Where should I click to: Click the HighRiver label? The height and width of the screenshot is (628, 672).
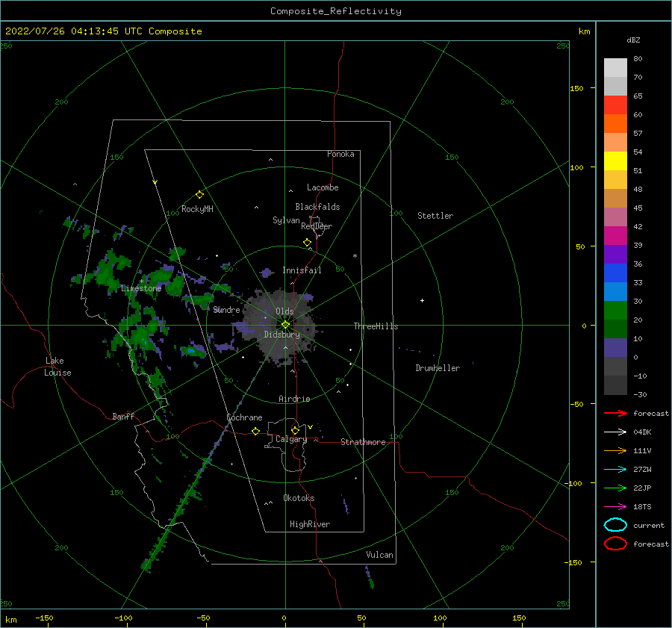coord(310,524)
